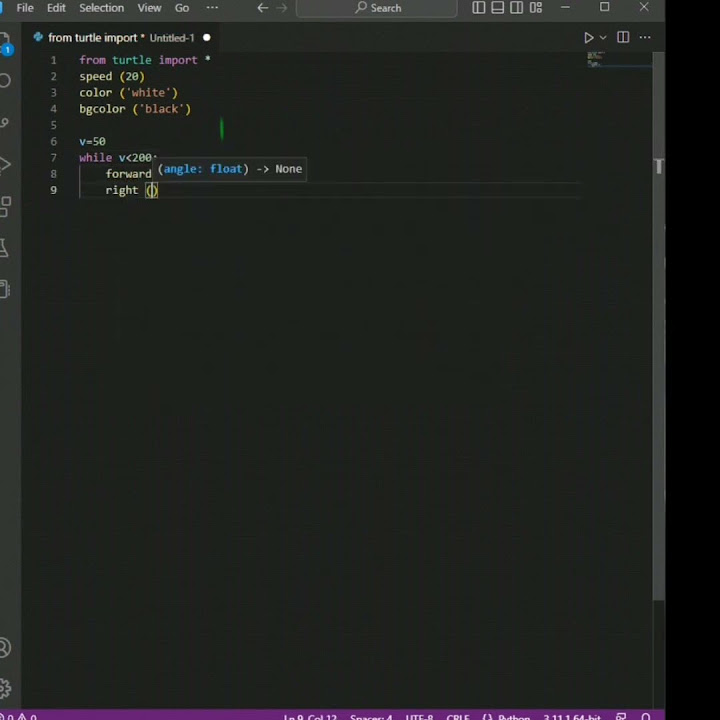Image resolution: width=720 pixels, height=720 pixels.
Task: Open the editor More Actions ellipsis
Action: pos(645,37)
